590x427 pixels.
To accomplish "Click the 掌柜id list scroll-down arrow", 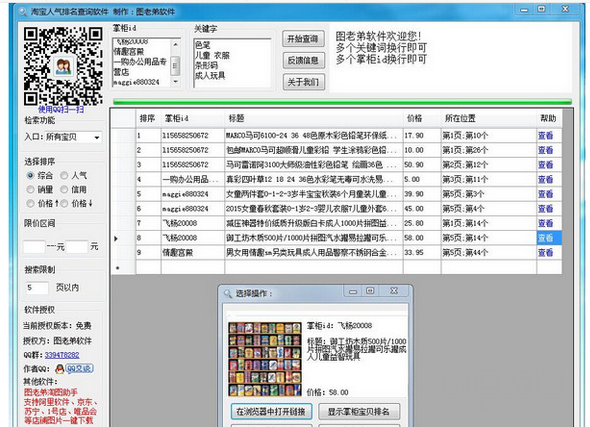I will [175, 81].
